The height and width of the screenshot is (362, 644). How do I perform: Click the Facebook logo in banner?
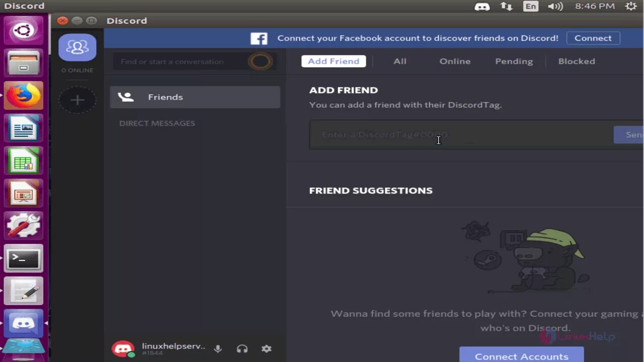(x=259, y=38)
